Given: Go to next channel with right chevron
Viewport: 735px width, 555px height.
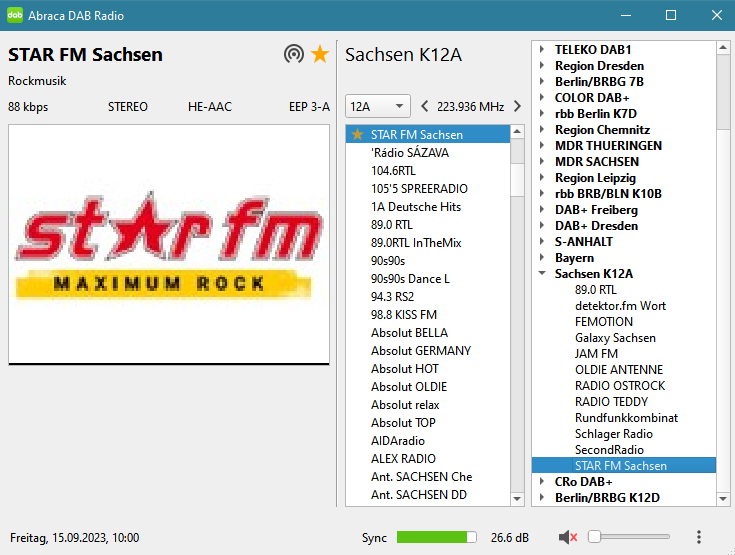Looking at the screenshot, I should coord(517,106).
